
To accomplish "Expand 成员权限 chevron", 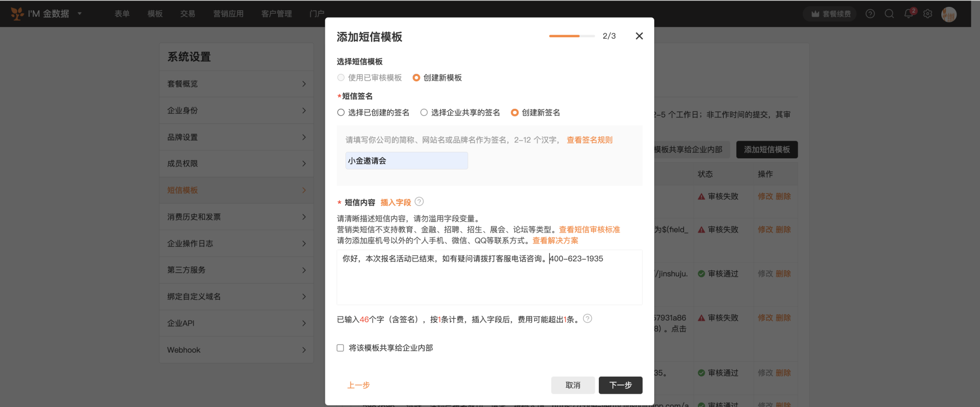I will point(304,164).
